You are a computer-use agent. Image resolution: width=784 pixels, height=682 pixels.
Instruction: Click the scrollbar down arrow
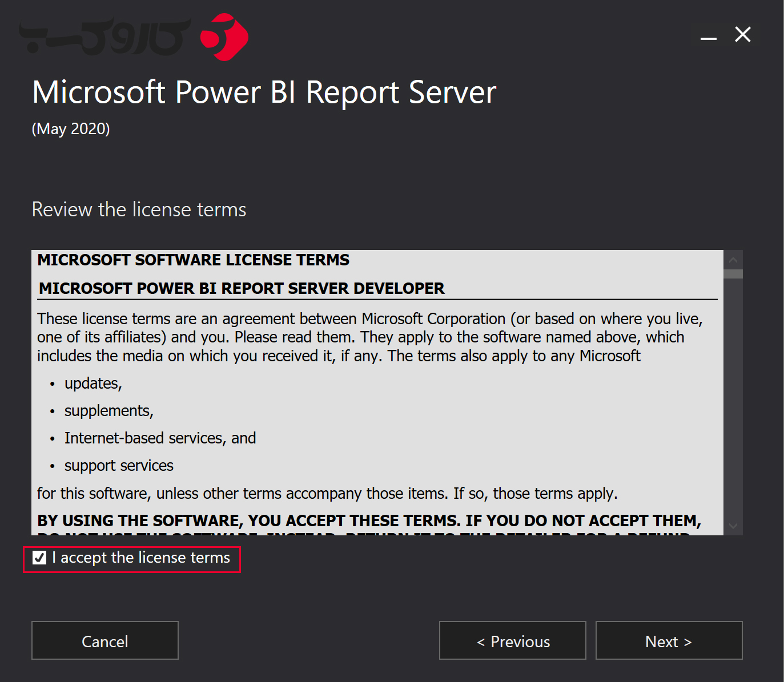point(733,526)
